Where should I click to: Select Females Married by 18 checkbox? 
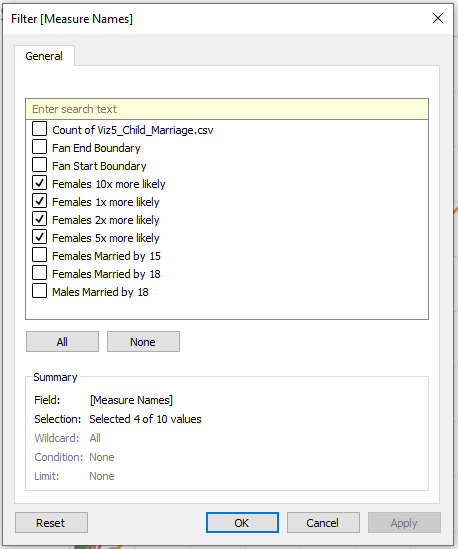tap(39, 273)
